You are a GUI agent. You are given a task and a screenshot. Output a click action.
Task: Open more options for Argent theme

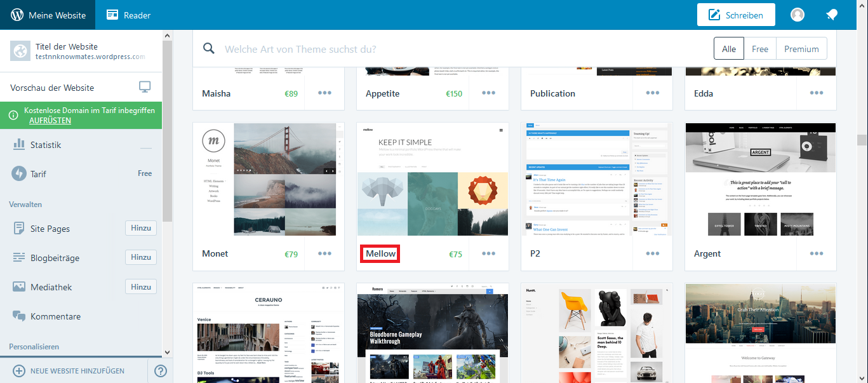[817, 253]
